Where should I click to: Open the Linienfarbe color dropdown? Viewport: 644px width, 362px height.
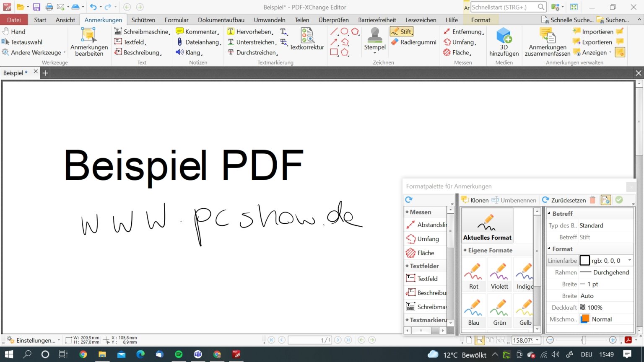tap(629, 261)
